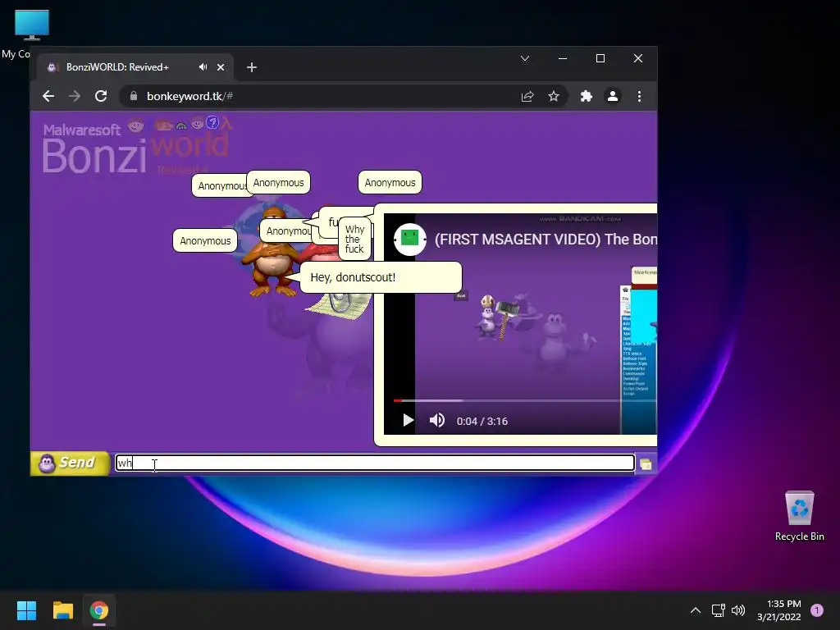Viewport: 840px width, 630px height.
Task: Open the chat log icon beside input
Action: click(x=646, y=464)
